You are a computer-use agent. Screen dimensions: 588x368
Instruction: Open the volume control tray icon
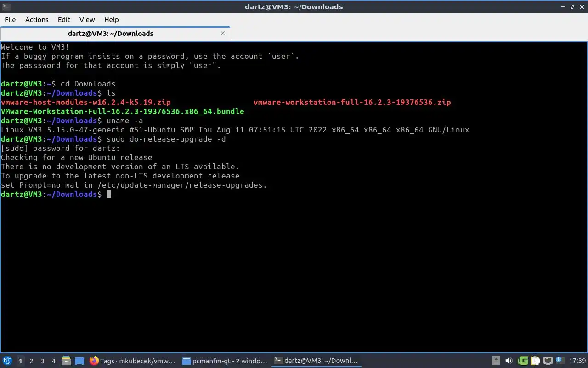(x=509, y=361)
